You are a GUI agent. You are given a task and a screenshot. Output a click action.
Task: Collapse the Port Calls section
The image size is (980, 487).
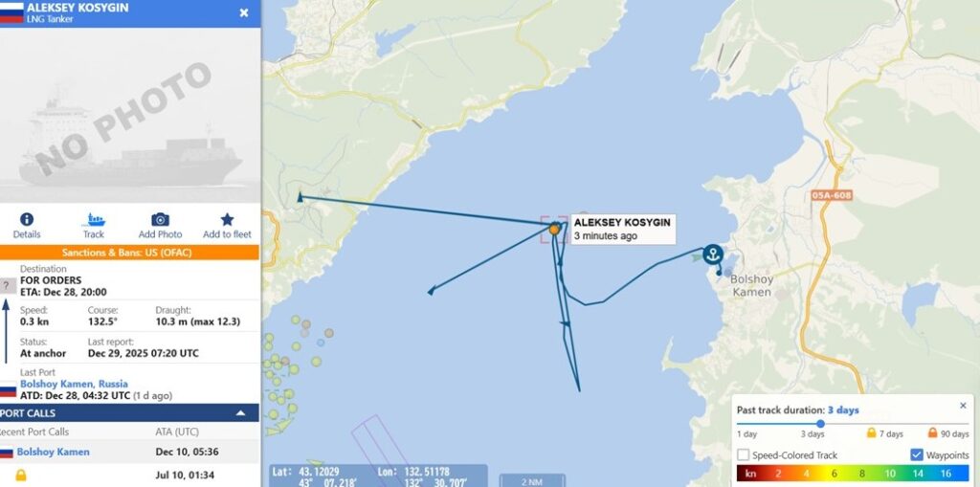click(240, 413)
